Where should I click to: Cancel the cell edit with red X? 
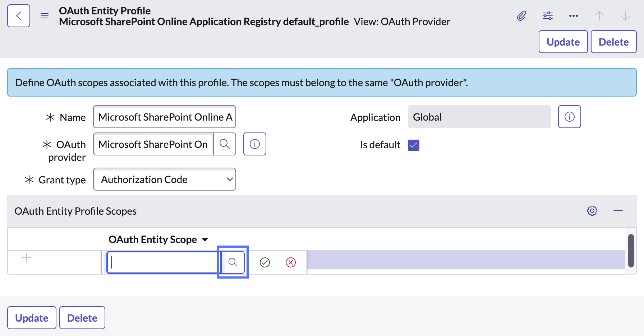(291, 262)
